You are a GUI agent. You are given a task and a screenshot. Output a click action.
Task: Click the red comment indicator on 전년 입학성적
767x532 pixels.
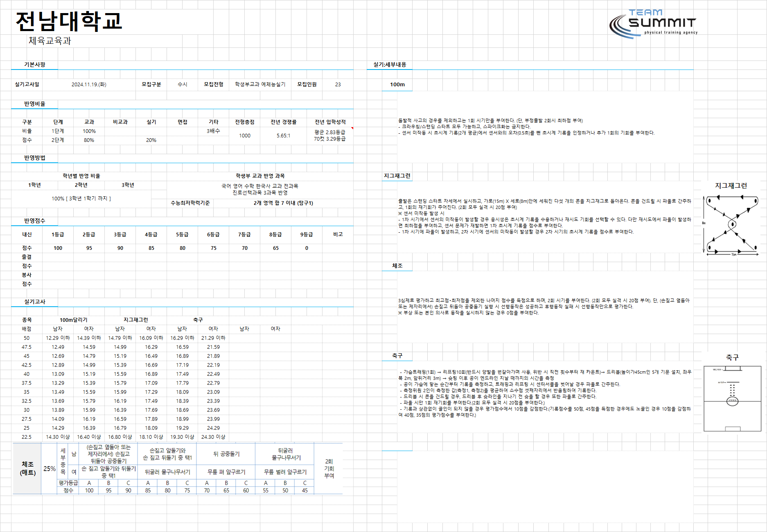[352, 128]
